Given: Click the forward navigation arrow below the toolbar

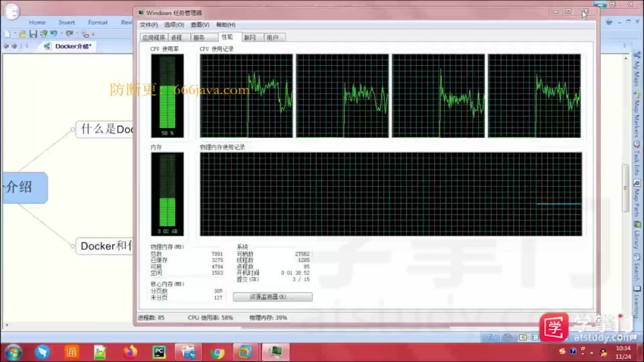Looking at the screenshot, I should 14,46.
